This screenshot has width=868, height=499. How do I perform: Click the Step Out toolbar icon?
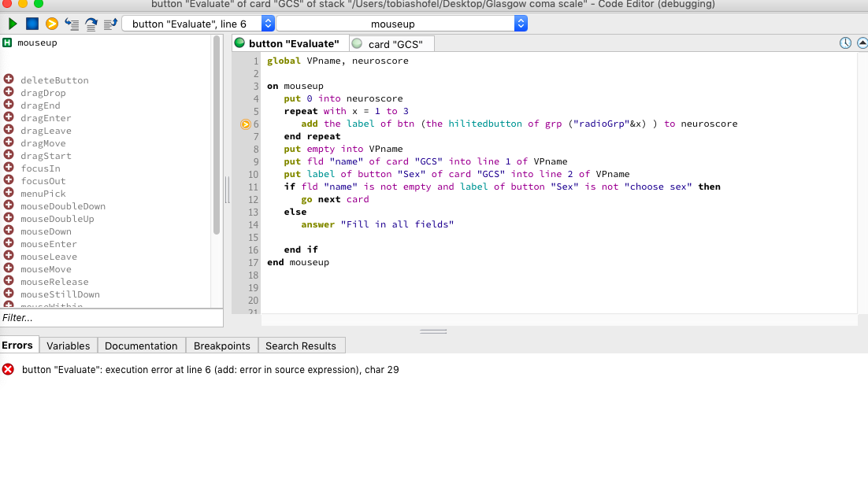(x=110, y=24)
